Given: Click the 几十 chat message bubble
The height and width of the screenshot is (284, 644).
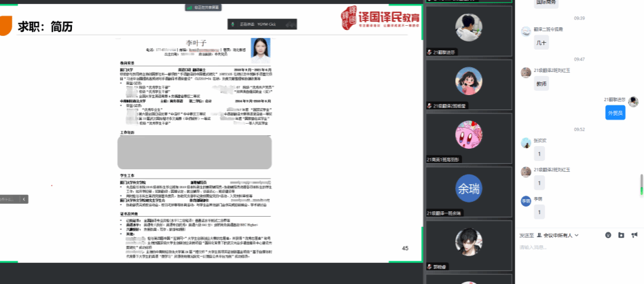Looking at the screenshot, I should point(541,43).
